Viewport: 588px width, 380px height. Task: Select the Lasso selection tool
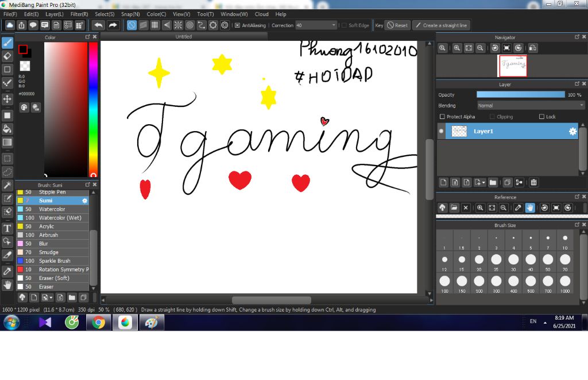(x=7, y=171)
